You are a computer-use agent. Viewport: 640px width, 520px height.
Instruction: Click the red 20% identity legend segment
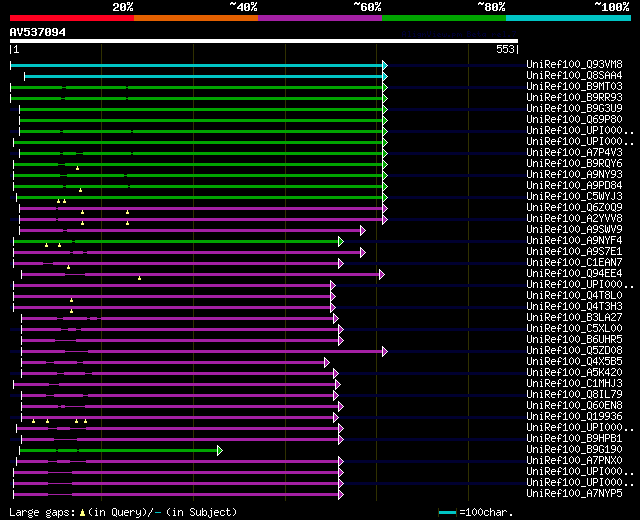[x=72, y=18]
